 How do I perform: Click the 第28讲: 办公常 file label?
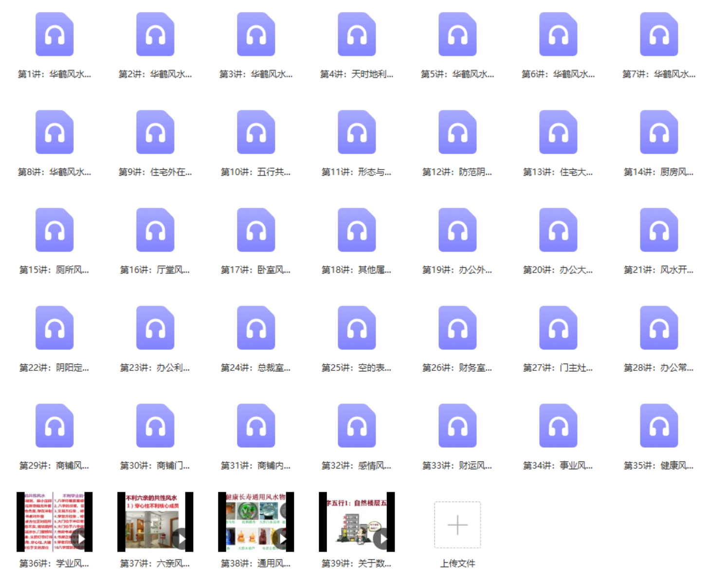[659, 368]
